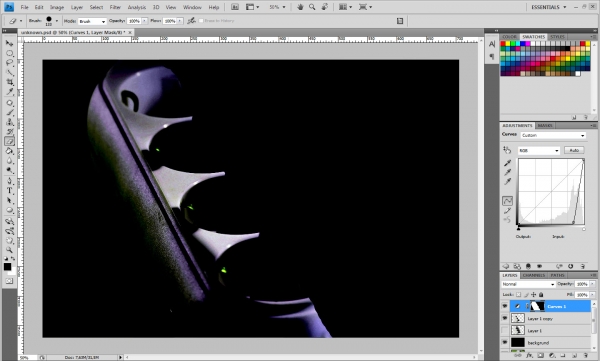
Task: Select the Zoom tool in toolbox
Action: tap(10, 250)
